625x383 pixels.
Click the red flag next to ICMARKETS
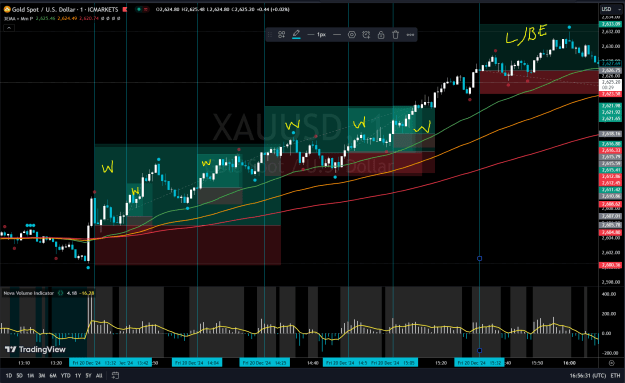[x=125, y=9]
